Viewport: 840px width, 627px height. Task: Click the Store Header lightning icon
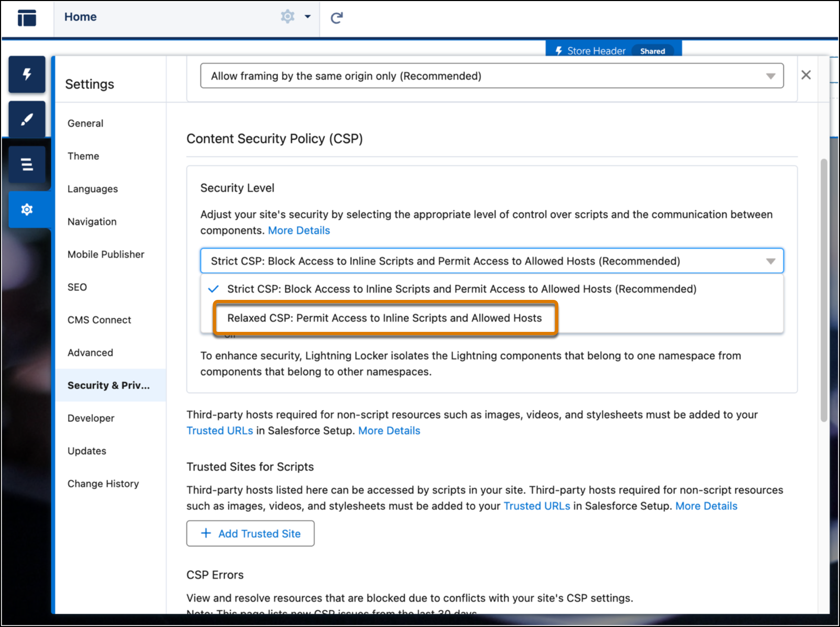point(559,51)
